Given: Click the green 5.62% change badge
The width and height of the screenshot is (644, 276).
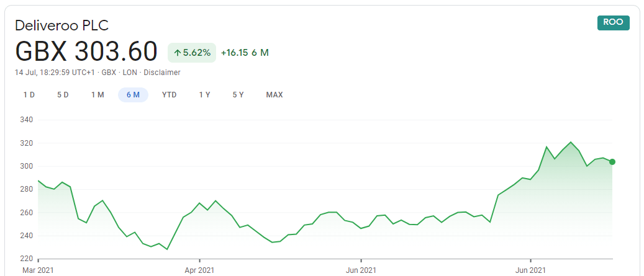Looking at the screenshot, I should click(x=192, y=53).
